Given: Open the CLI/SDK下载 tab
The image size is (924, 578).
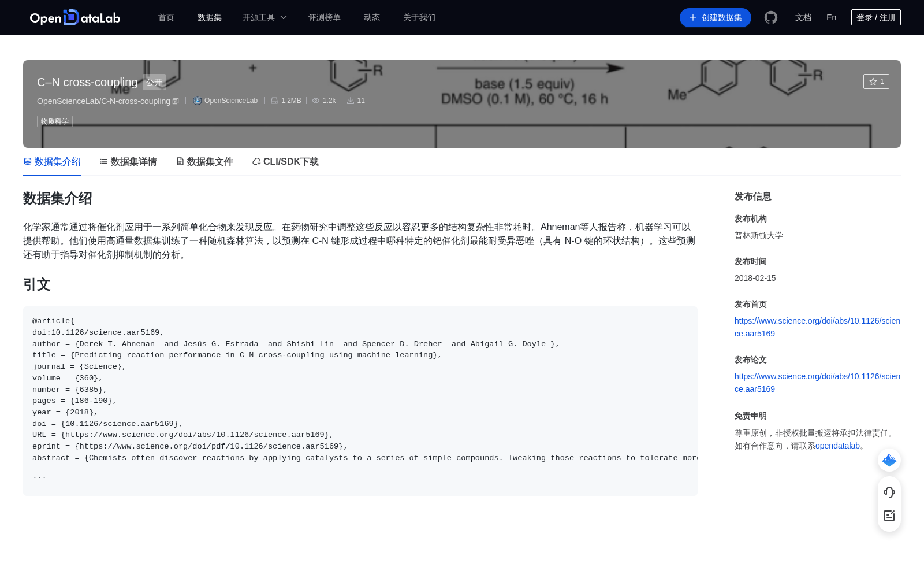Looking at the screenshot, I should [285, 162].
